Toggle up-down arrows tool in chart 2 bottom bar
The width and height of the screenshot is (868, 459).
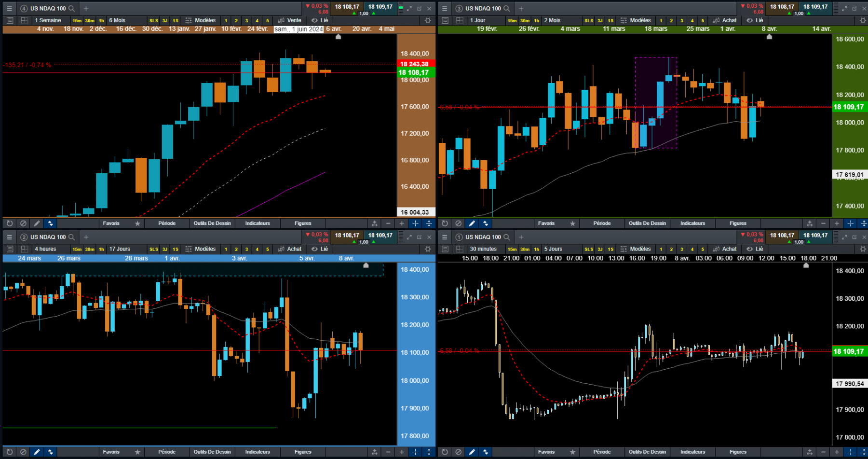[x=51, y=452]
